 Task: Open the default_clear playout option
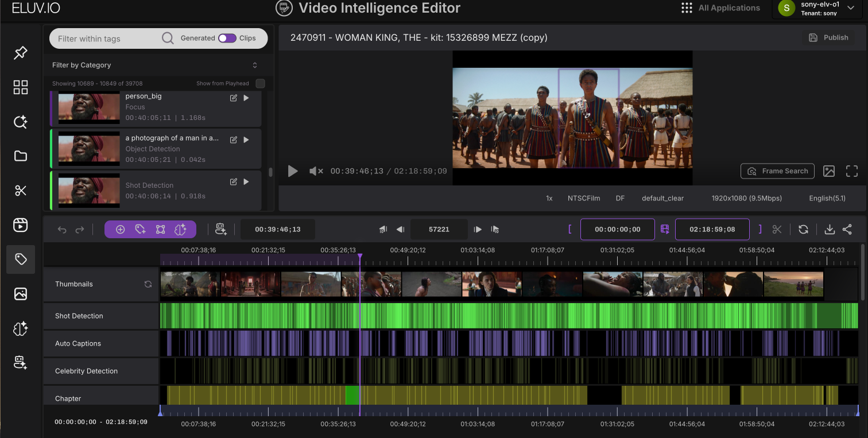tap(663, 198)
